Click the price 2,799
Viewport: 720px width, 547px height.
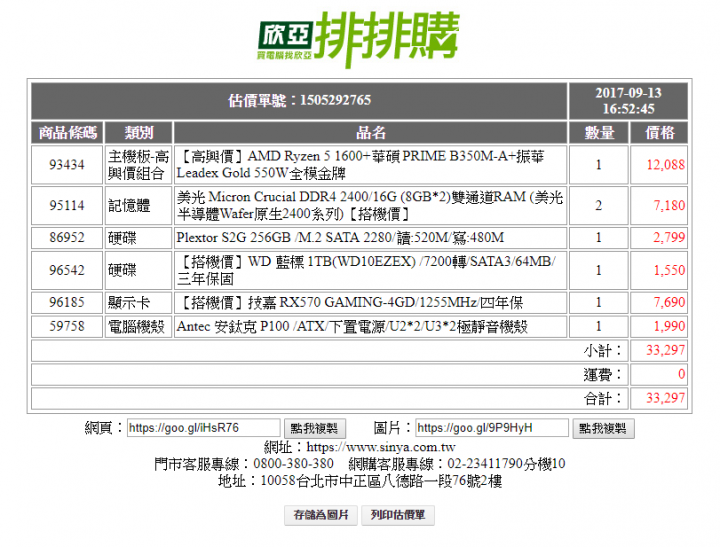click(x=669, y=237)
